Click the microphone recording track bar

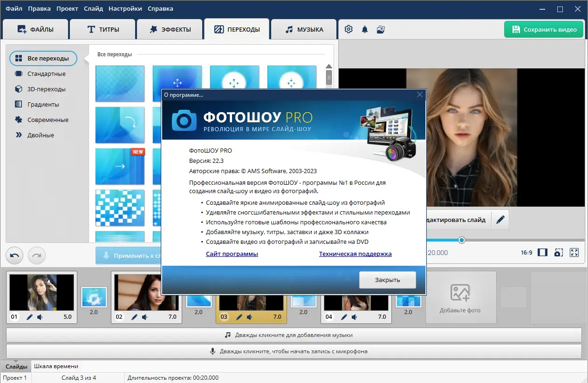(x=294, y=351)
